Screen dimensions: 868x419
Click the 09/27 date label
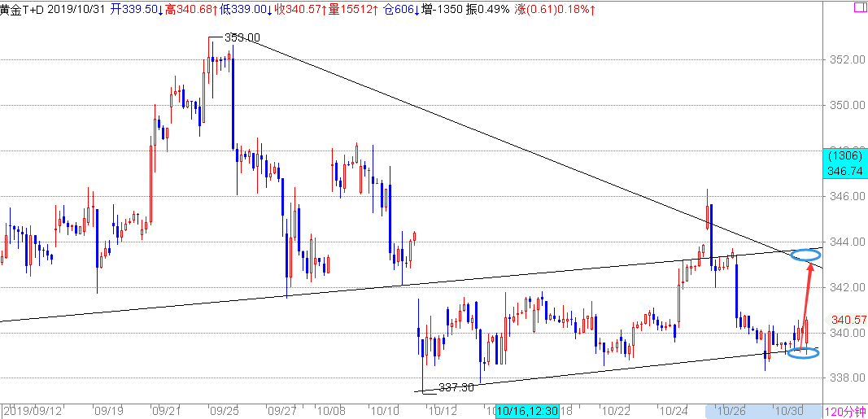pyautogui.click(x=281, y=411)
